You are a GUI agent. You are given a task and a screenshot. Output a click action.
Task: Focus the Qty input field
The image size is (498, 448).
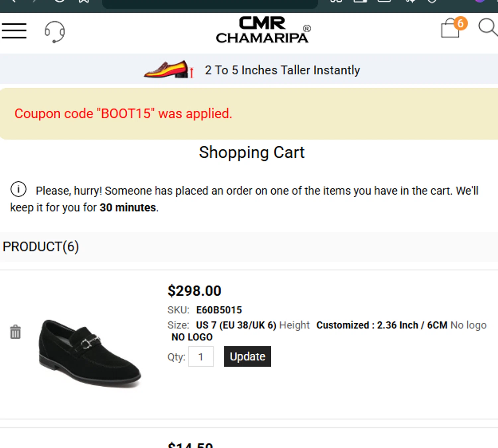201,357
